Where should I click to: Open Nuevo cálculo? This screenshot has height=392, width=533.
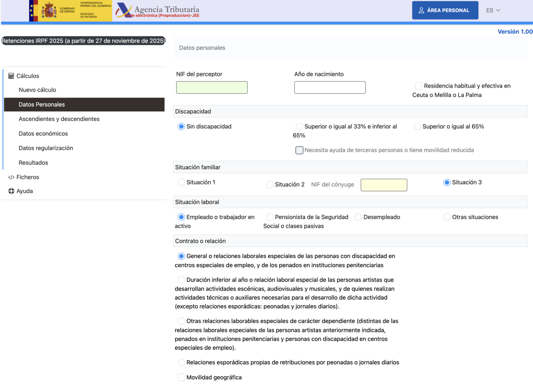(x=38, y=90)
